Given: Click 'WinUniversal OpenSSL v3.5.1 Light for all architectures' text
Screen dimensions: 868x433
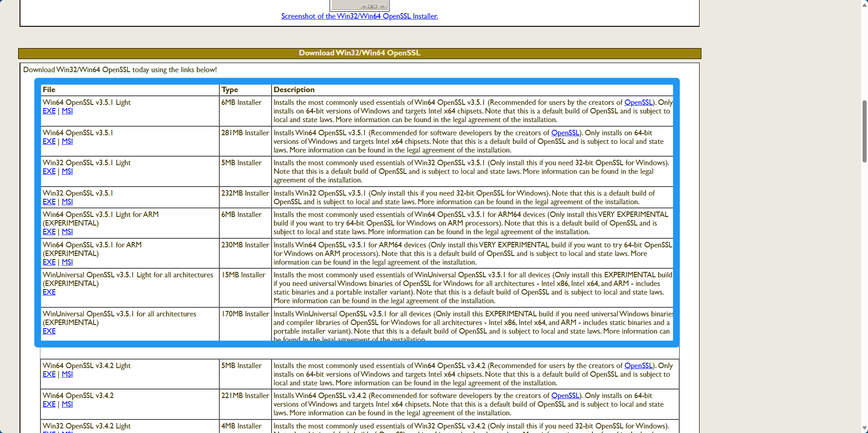Looking at the screenshot, I should click(128, 275).
